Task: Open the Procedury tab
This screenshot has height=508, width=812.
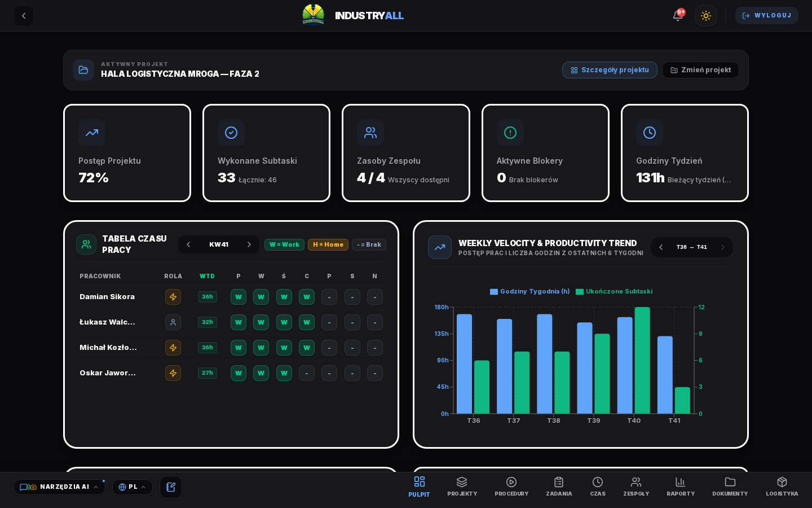Action: (511, 487)
